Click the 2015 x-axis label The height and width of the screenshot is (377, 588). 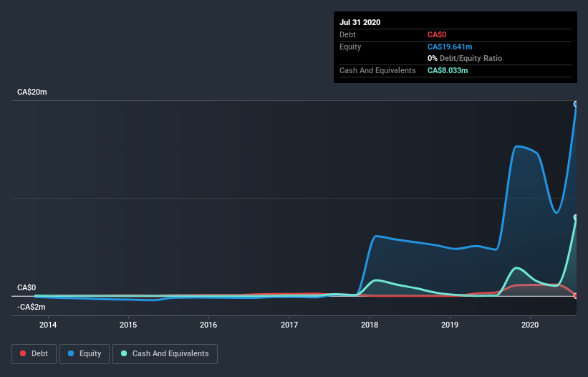click(x=128, y=325)
